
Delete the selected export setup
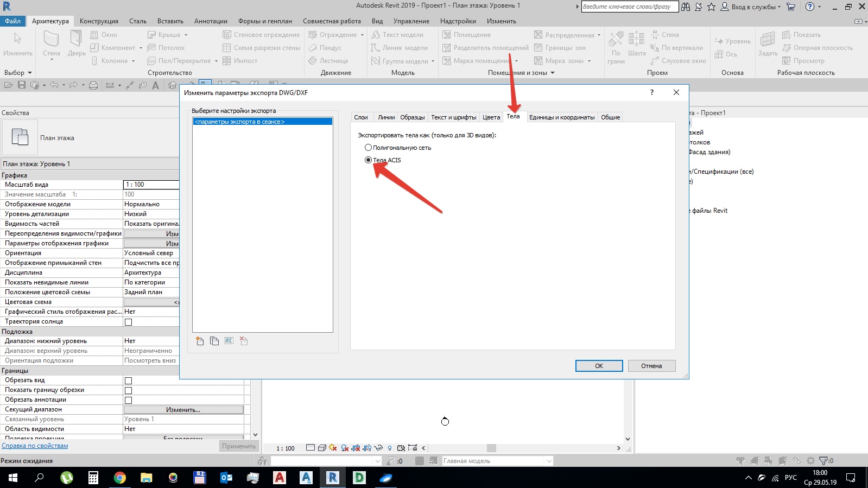[x=244, y=341]
